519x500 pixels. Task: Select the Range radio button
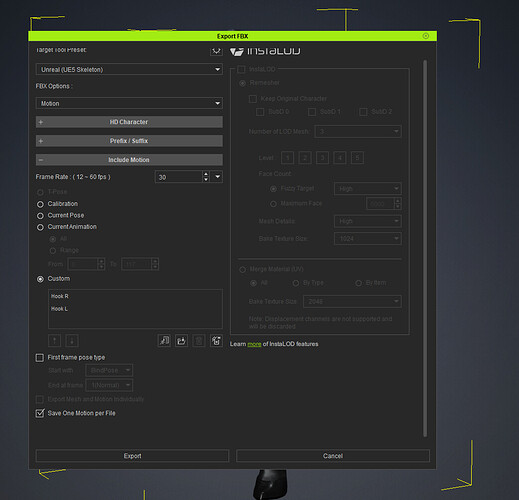click(x=53, y=251)
